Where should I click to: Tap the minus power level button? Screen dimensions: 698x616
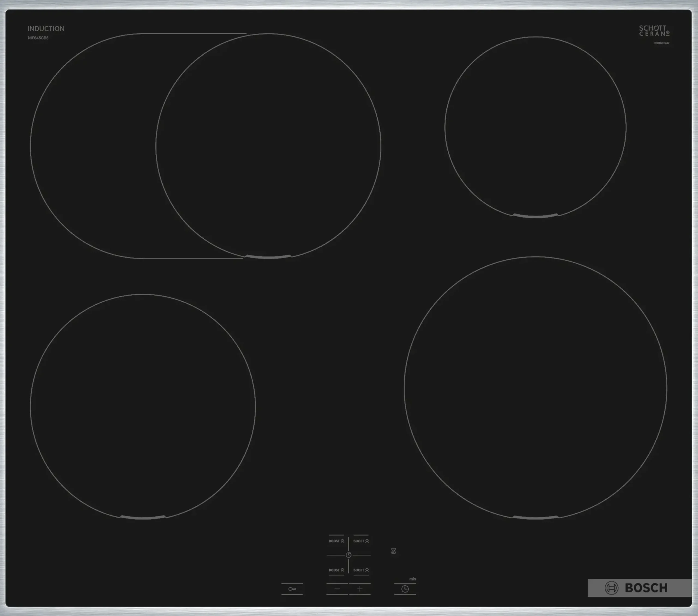click(x=337, y=589)
